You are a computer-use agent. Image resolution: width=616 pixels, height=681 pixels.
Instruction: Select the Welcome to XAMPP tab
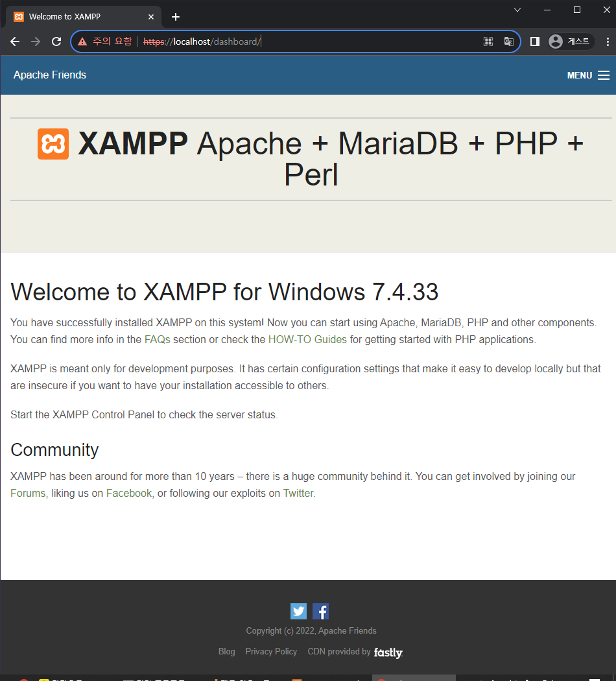[x=84, y=17]
